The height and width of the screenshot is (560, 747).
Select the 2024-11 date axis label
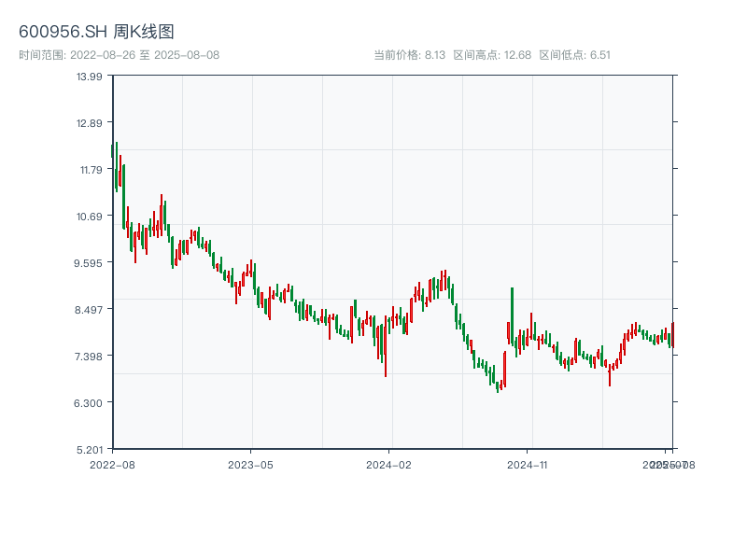pos(529,464)
